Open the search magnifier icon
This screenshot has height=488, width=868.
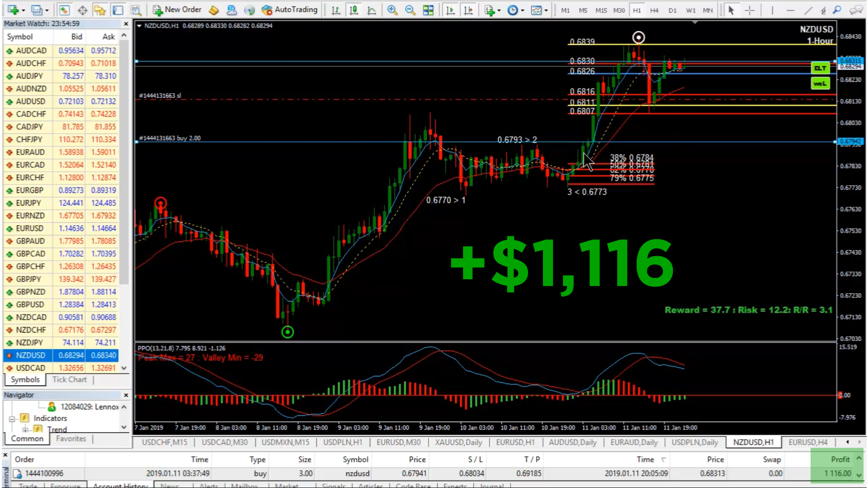(837, 9)
